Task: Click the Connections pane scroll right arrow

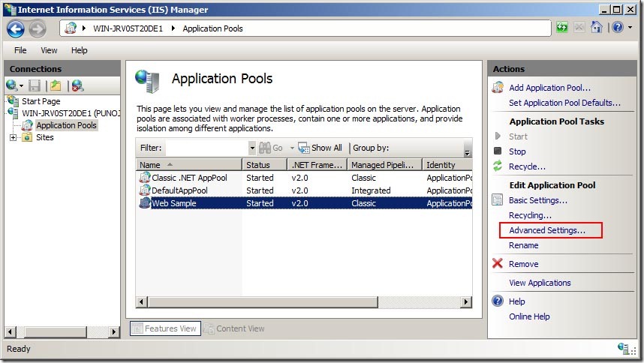Action: click(114, 331)
